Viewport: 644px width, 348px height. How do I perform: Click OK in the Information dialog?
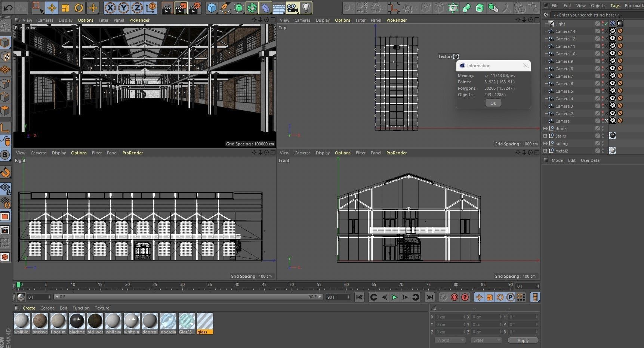pos(493,103)
